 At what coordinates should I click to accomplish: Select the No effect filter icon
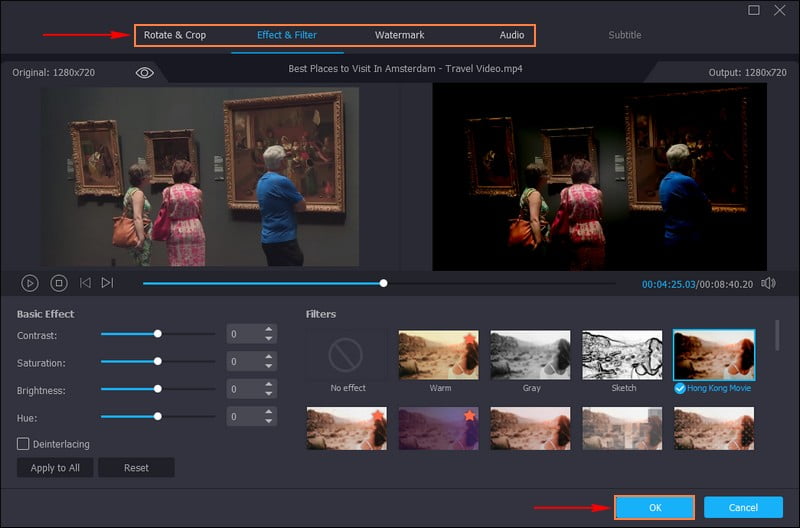[x=345, y=354]
